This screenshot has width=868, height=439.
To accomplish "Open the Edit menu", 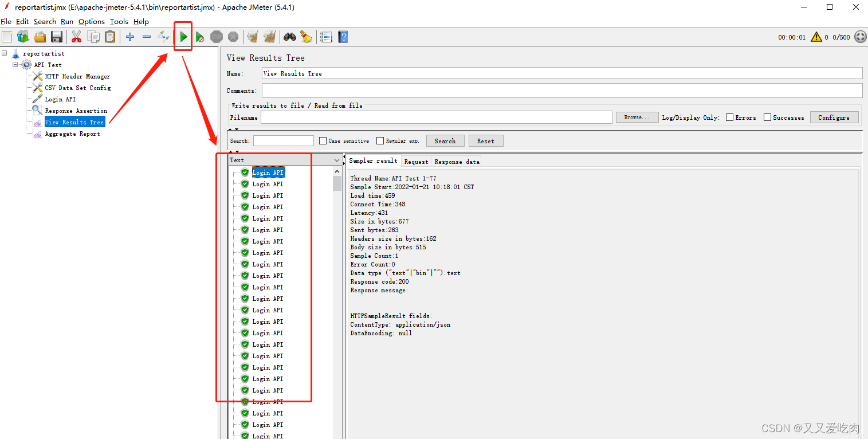I will (22, 22).
